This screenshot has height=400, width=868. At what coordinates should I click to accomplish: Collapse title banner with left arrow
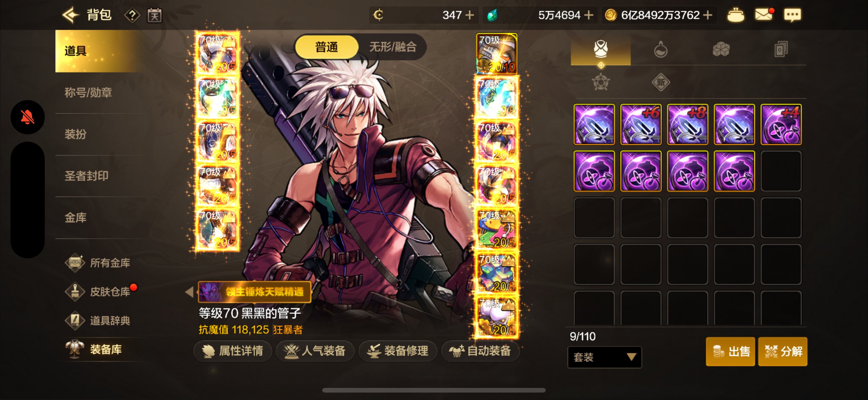click(x=189, y=292)
